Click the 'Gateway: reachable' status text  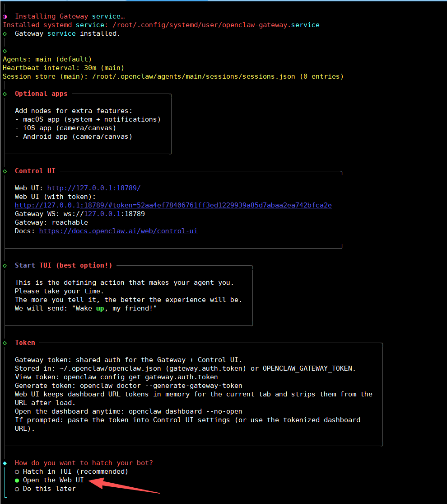tap(51, 222)
